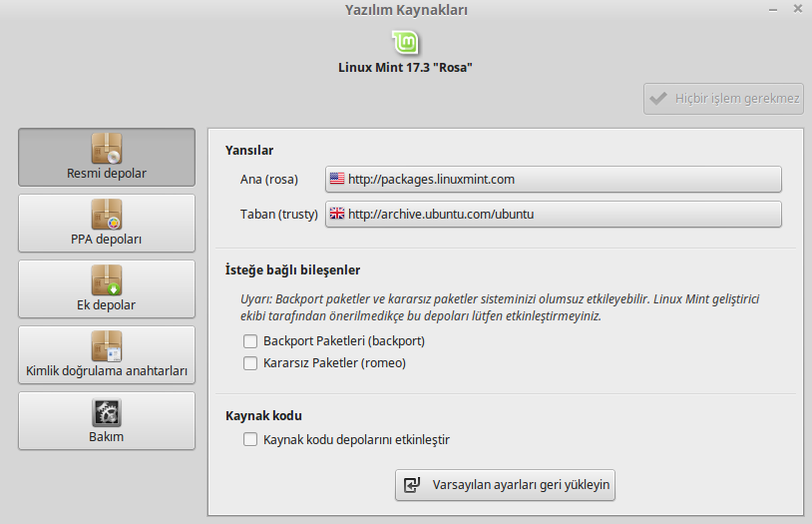Image resolution: width=812 pixels, height=524 pixels.
Task: Open Kimlik doğrulama anahtarları section
Action: click(x=107, y=354)
